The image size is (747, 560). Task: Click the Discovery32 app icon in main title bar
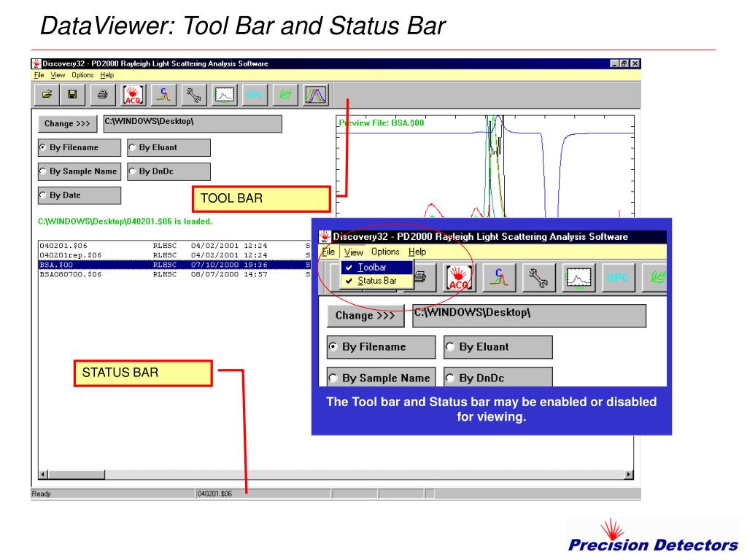36,63
